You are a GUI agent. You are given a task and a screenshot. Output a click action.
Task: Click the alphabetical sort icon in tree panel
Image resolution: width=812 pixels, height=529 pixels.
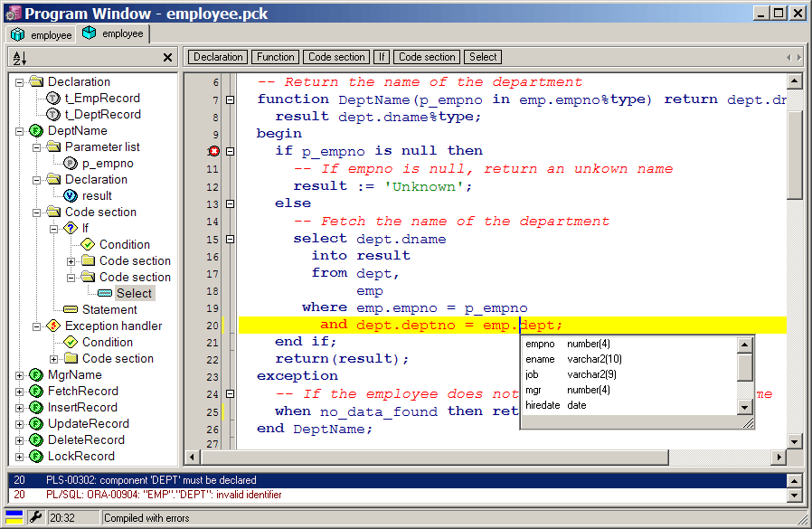[18, 58]
